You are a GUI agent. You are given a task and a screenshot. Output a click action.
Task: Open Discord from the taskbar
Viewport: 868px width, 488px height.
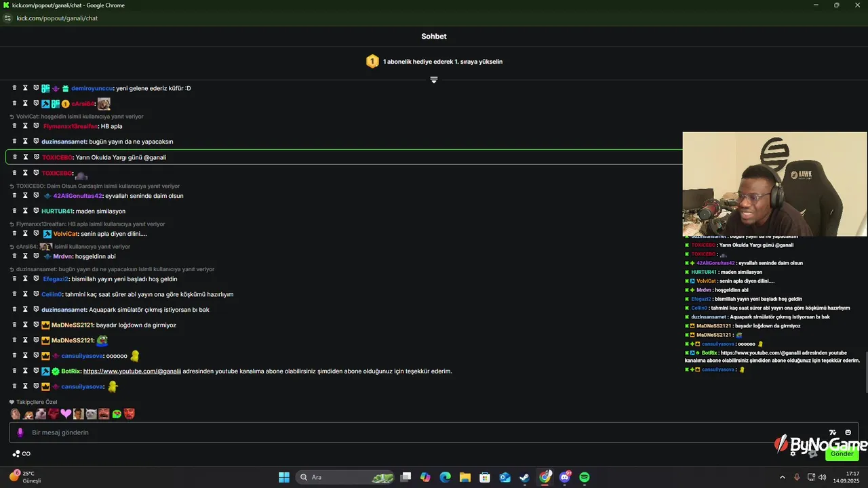565,477
